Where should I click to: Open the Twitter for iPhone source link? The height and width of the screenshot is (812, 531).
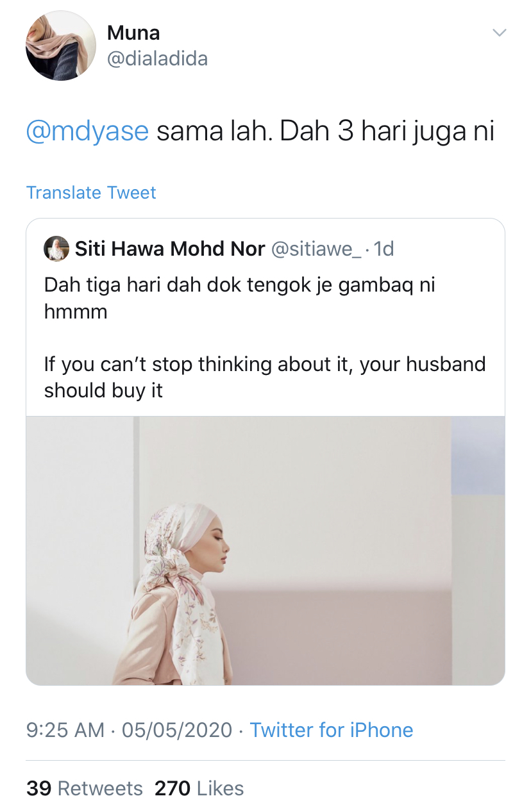click(x=331, y=730)
